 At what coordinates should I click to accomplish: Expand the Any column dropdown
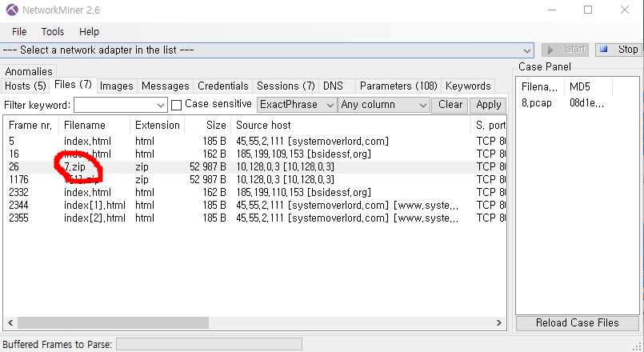(x=384, y=105)
